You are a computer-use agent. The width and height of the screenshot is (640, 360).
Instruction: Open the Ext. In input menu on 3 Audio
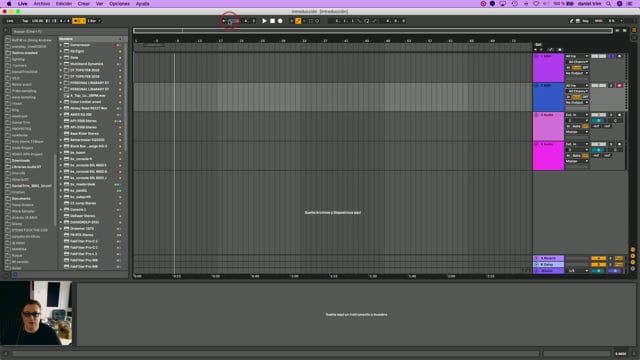577,115
